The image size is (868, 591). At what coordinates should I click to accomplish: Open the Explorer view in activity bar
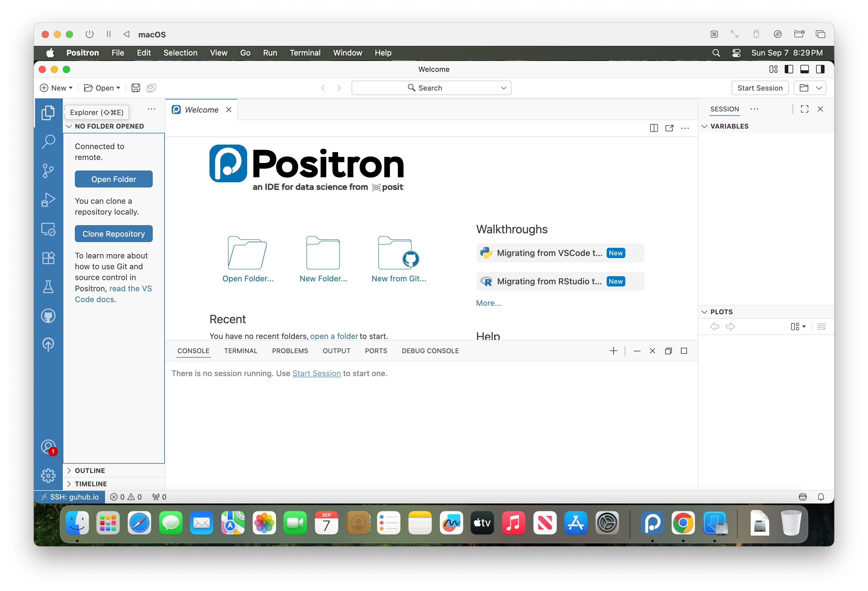pyautogui.click(x=48, y=113)
